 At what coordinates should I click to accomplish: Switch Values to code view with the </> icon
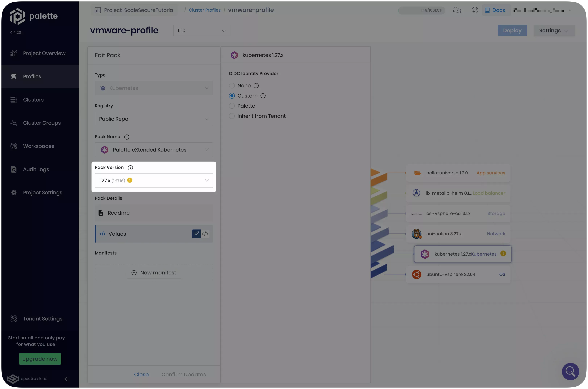tap(205, 233)
